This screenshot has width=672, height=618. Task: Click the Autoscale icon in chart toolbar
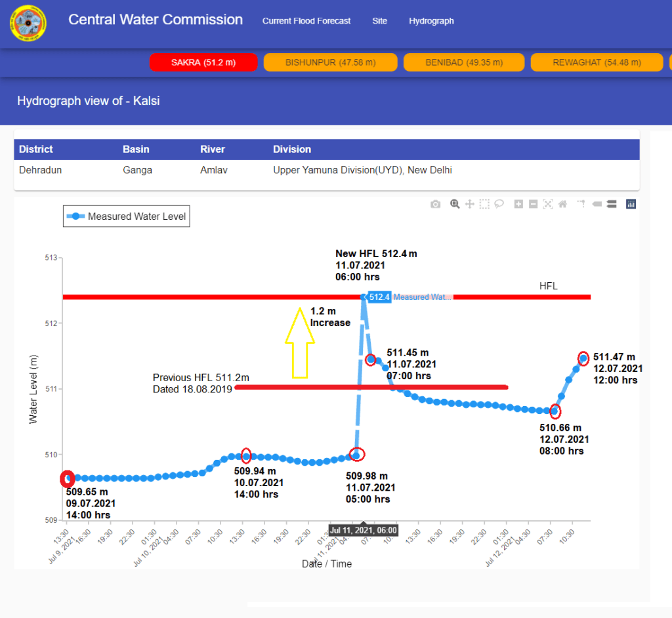[x=548, y=204]
